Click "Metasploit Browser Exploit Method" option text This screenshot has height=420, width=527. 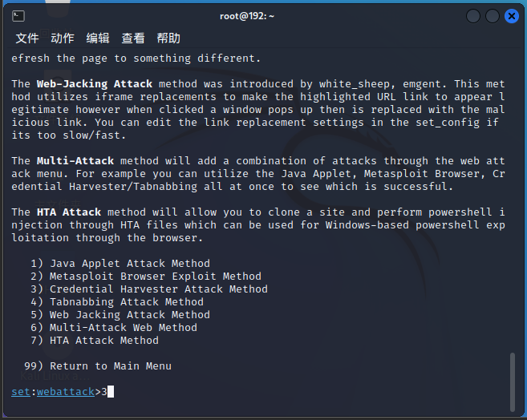156,277
